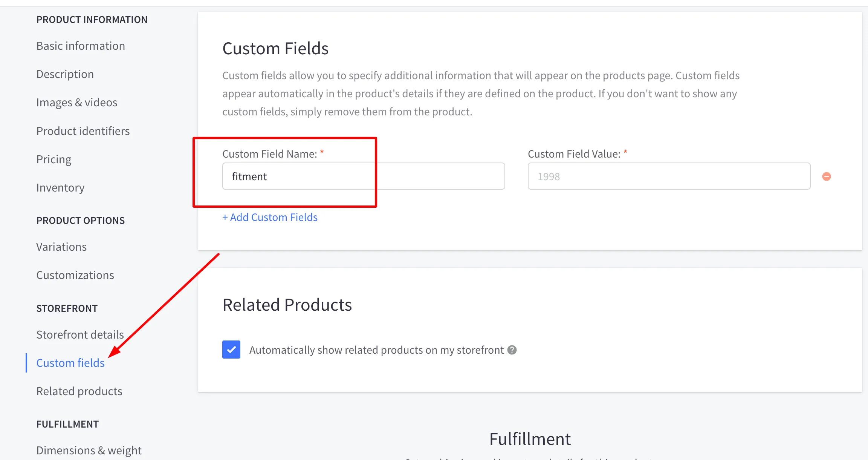Open Dimensions & weight section
The image size is (868, 460).
89,450
